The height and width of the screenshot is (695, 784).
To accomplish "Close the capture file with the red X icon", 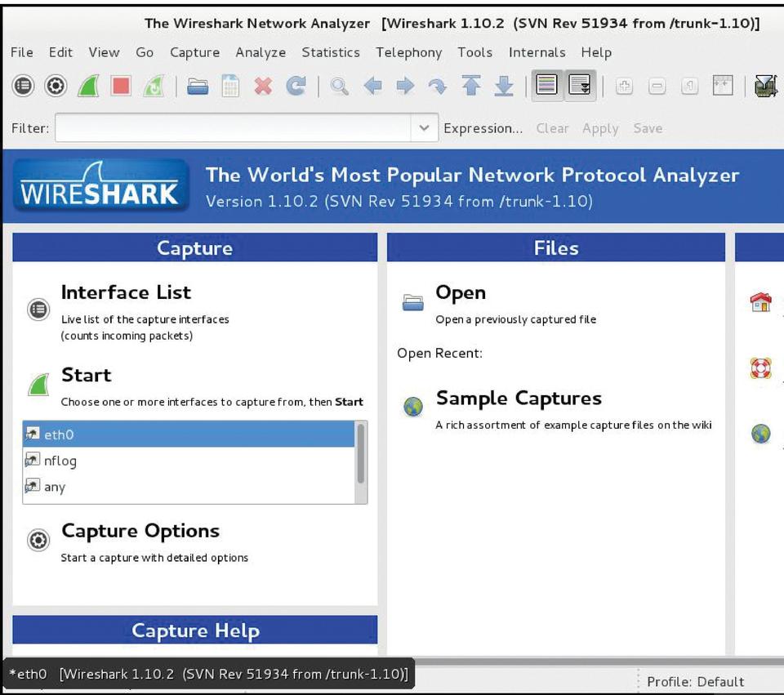I will pyautogui.click(x=263, y=86).
